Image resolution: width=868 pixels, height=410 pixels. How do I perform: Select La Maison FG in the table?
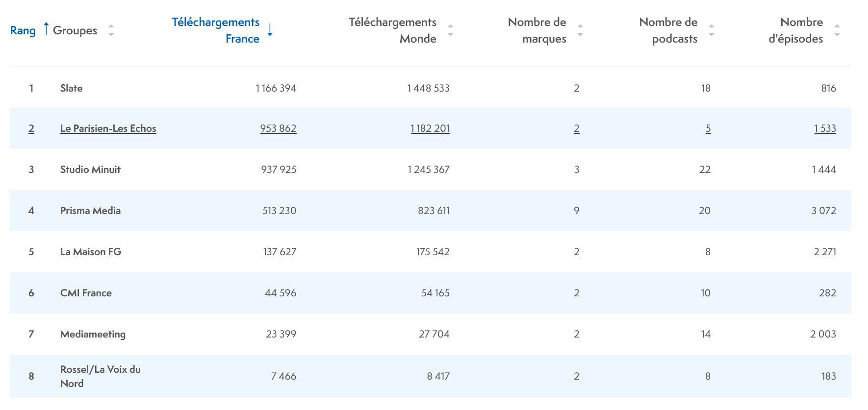point(91,252)
